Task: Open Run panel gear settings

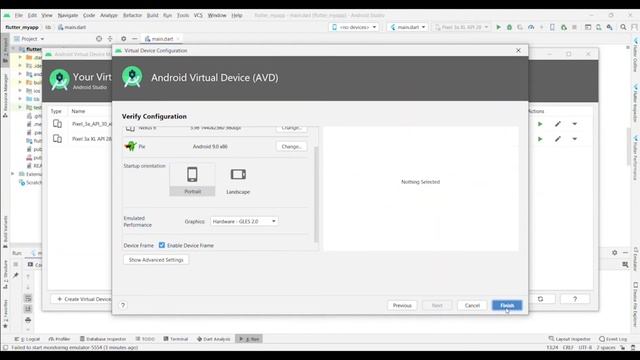Action: pyautogui.click(x=615, y=253)
